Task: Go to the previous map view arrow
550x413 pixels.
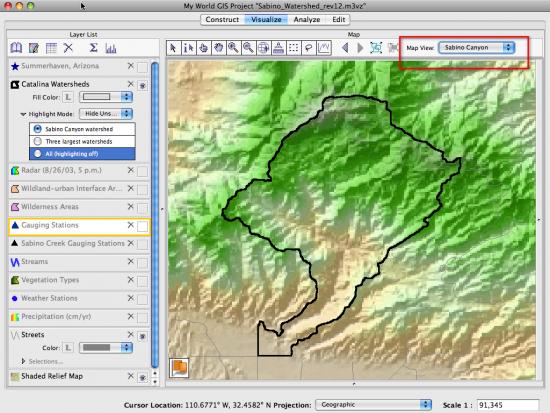Action: (345, 48)
